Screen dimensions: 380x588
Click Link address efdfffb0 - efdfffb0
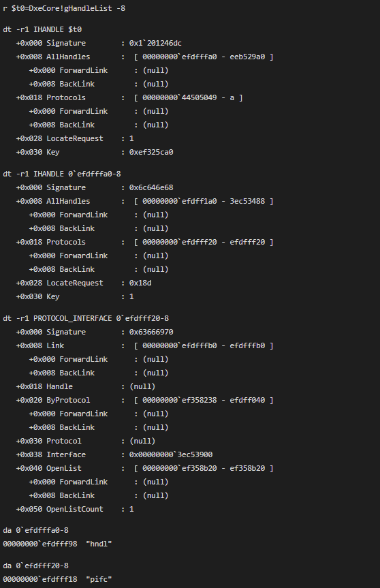pos(204,345)
